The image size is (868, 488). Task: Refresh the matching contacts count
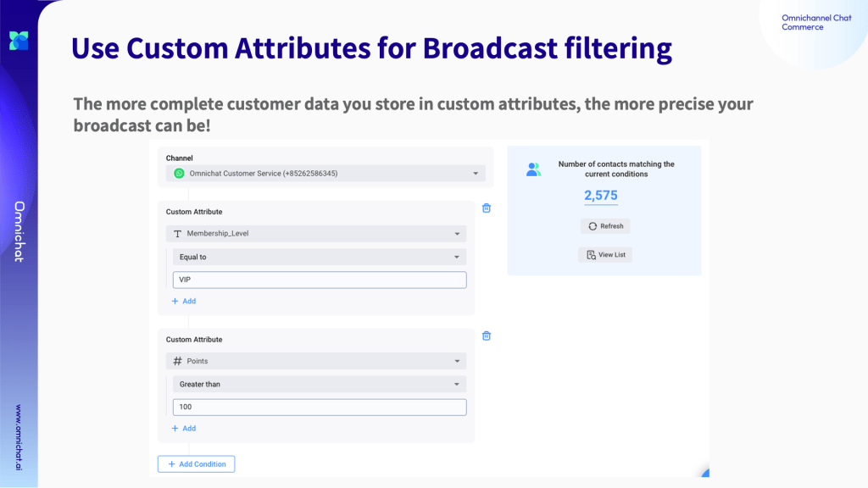[x=605, y=226]
